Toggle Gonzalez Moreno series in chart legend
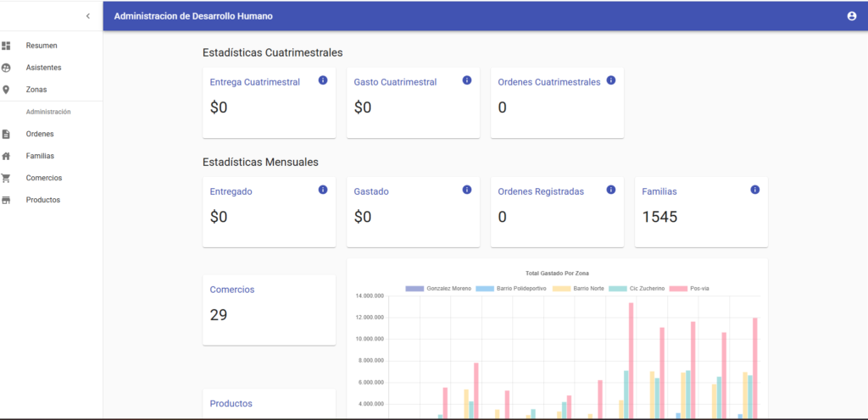 click(x=438, y=289)
